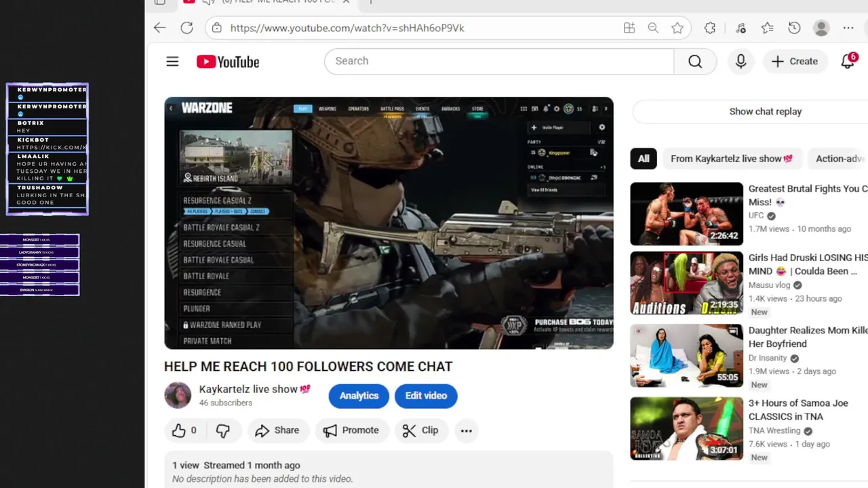Search with your voice microphone
The image size is (868, 488).
741,62
